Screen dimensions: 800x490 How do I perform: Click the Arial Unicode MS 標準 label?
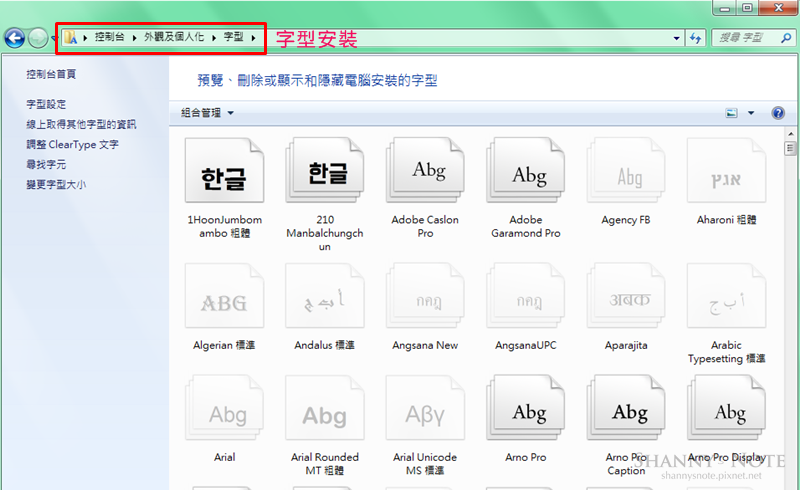(425, 464)
